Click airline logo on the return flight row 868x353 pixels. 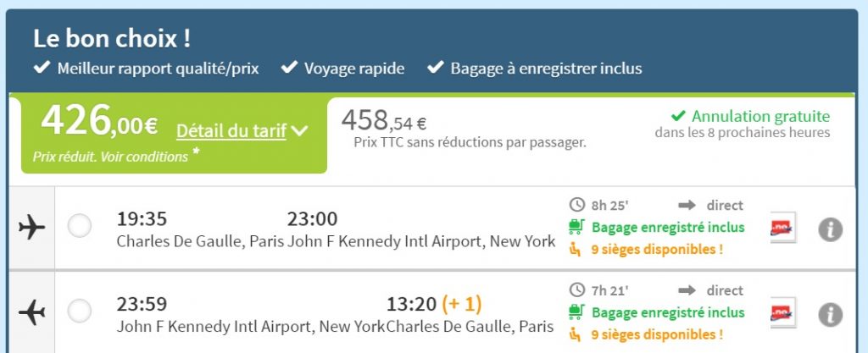click(782, 313)
